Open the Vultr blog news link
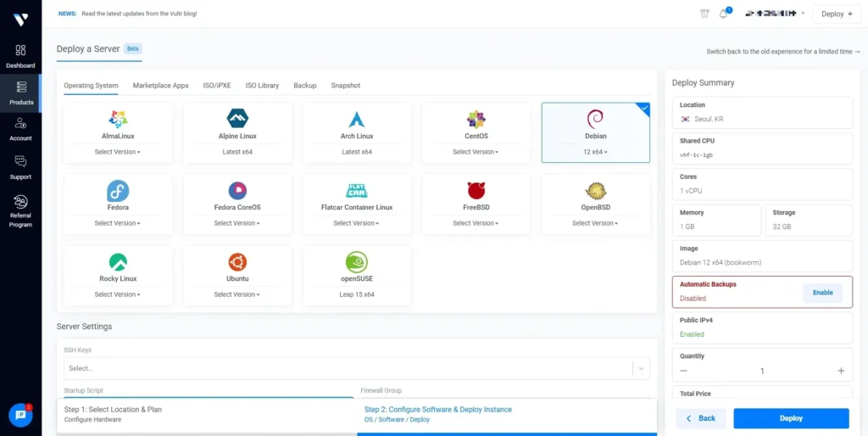This screenshot has width=868, height=436. (139, 14)
